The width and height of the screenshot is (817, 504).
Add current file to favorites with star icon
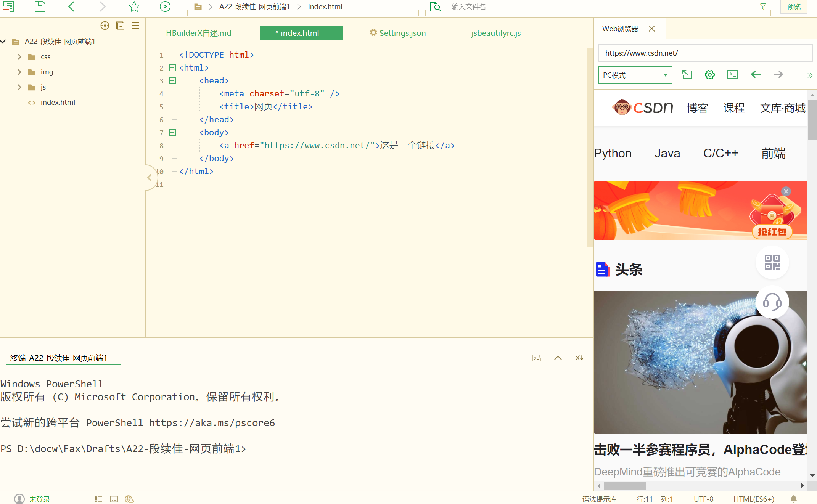tap(134, 6)
